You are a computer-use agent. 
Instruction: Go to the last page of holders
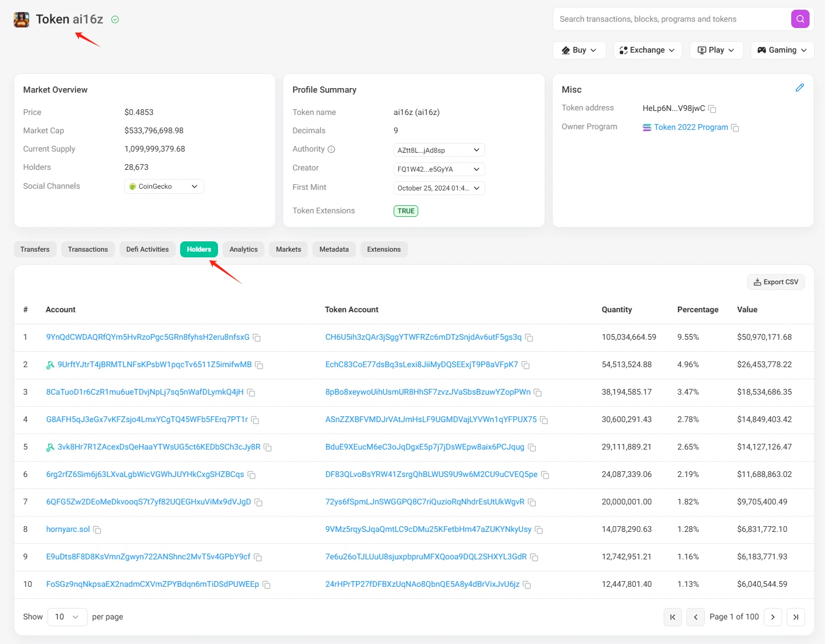pos(795,617)
